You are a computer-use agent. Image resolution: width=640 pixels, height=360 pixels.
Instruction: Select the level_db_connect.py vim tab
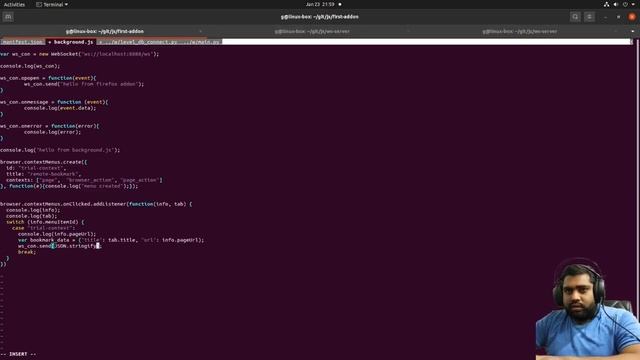pos(138,42)
